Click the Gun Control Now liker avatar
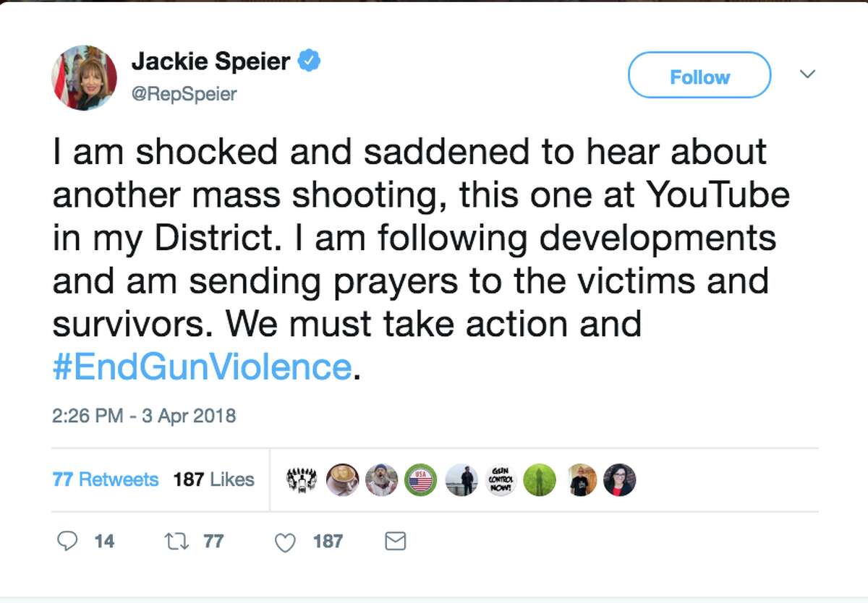 [499, 479]
